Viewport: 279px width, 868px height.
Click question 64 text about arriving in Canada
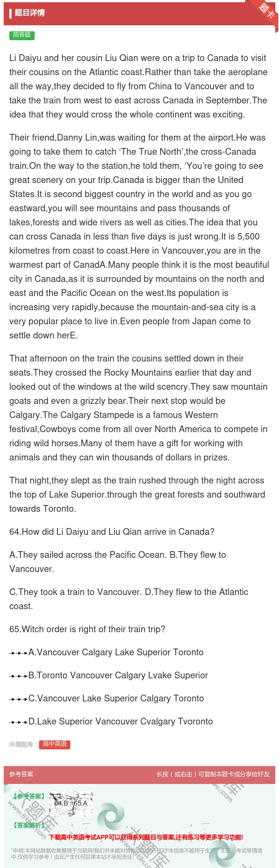112,532
